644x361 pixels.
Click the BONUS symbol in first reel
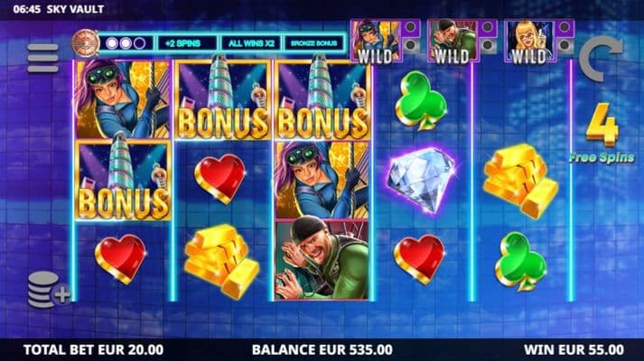(x=123, y=180)
